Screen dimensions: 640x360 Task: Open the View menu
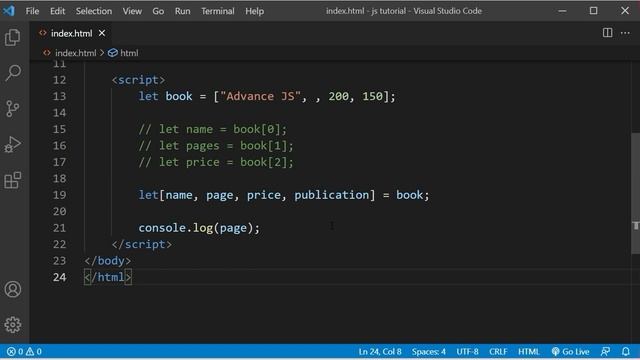point(132,11)
